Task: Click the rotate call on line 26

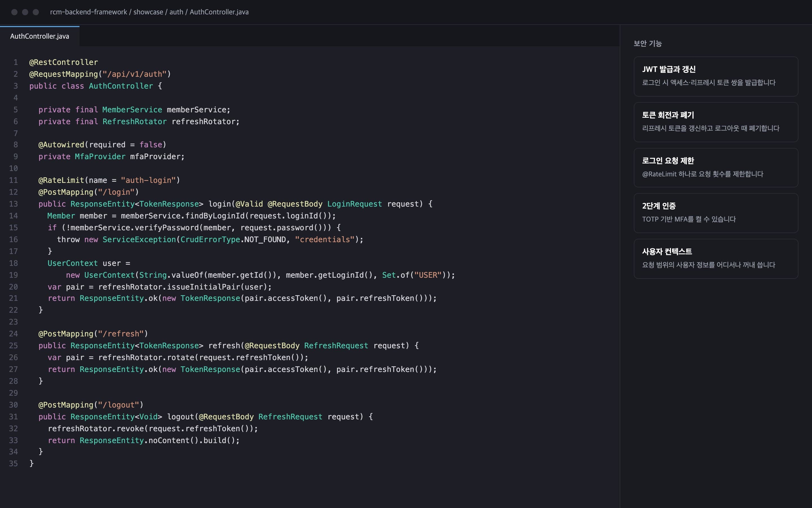Action: pos(180,358)
